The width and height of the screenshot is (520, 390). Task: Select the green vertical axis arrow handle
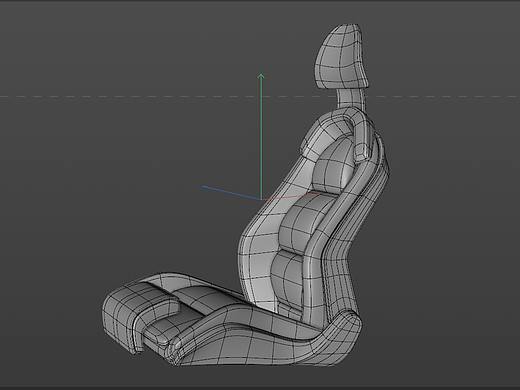[x=261, y=77]
